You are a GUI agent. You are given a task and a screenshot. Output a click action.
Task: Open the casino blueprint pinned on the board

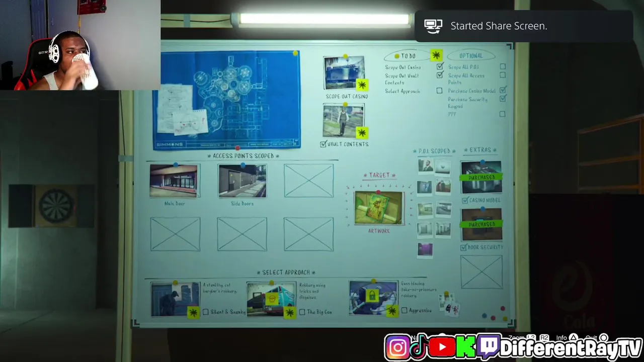tap(227, 100)
